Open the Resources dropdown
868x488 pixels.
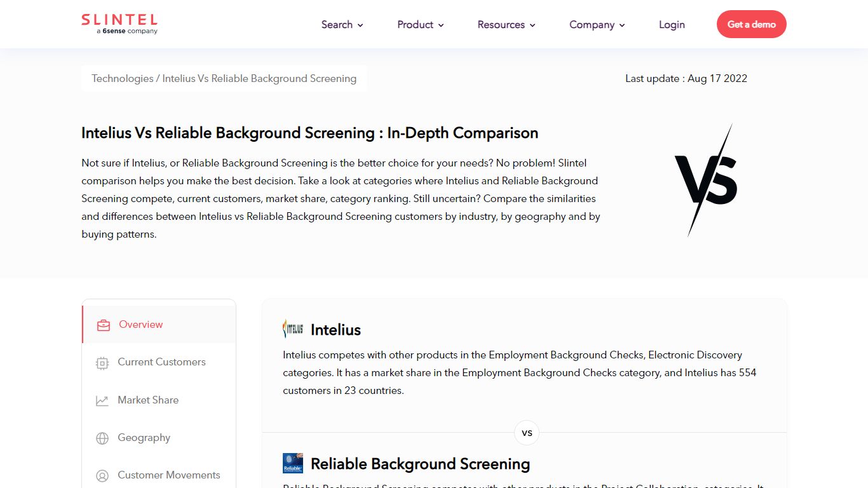click(506, 25)
